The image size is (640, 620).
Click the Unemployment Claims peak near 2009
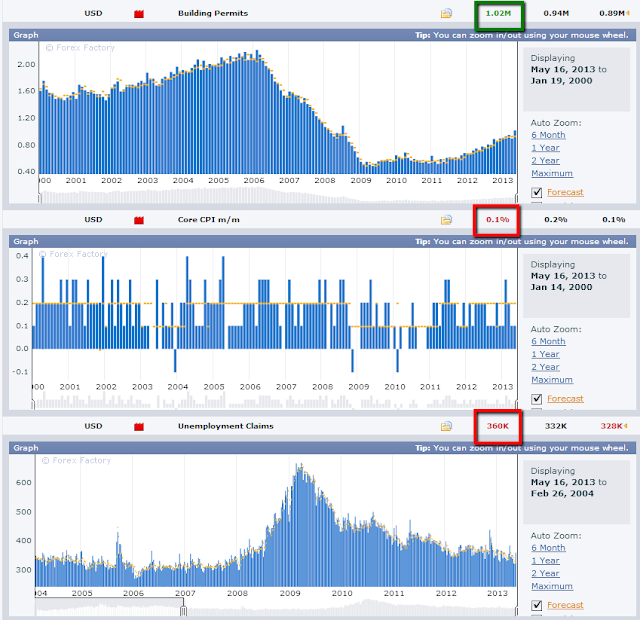300,524
